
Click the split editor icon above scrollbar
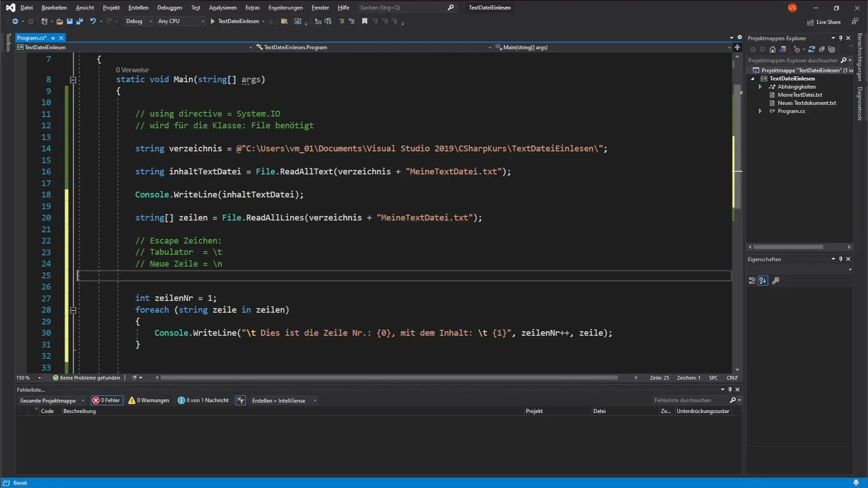tap(737, 47)
